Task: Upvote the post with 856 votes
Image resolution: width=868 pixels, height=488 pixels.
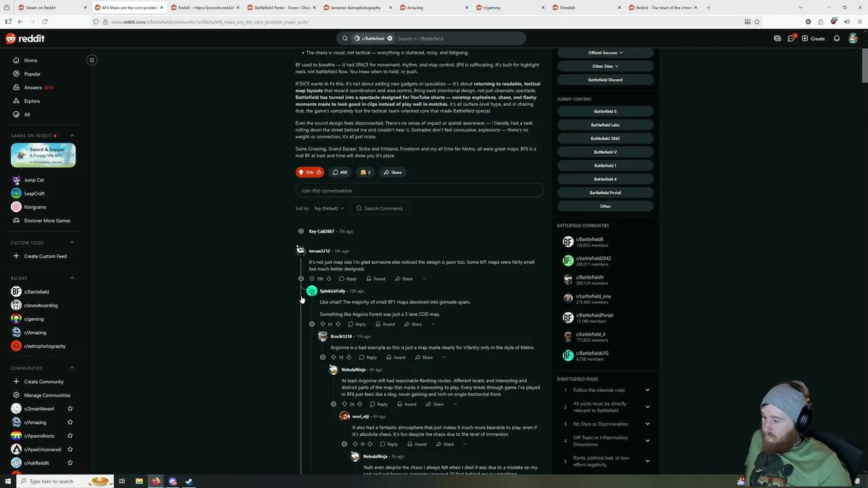Action: [301, 172]
